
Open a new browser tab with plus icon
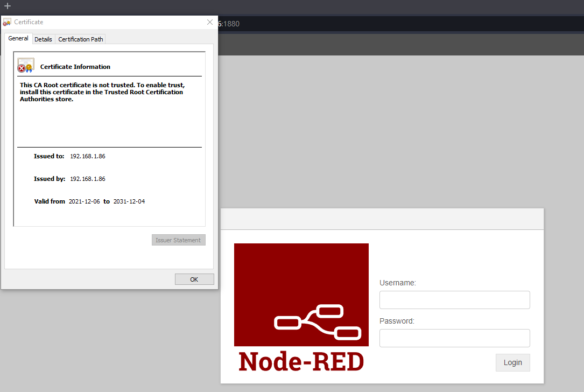8,6
